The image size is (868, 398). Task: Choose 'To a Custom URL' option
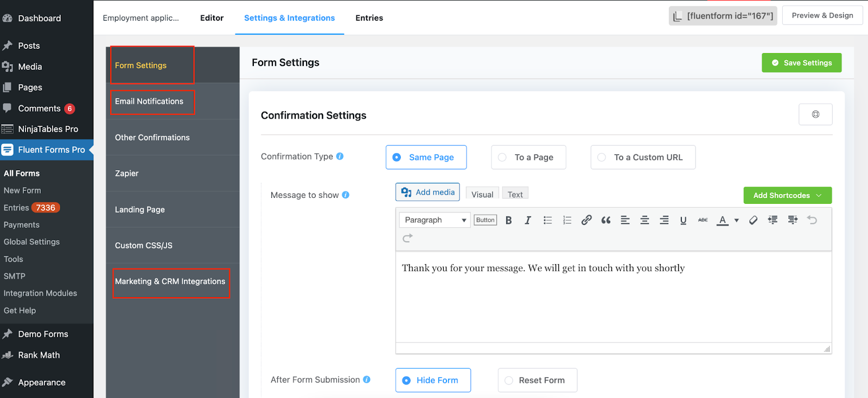tap(643, 157)
